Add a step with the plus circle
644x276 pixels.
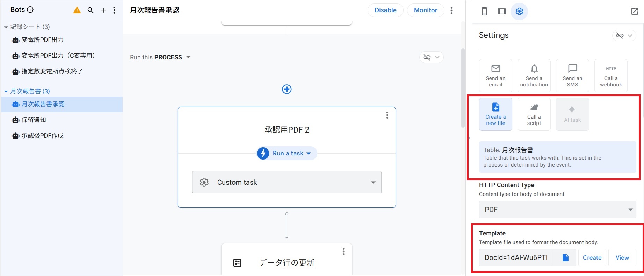[x=287, y=89]
